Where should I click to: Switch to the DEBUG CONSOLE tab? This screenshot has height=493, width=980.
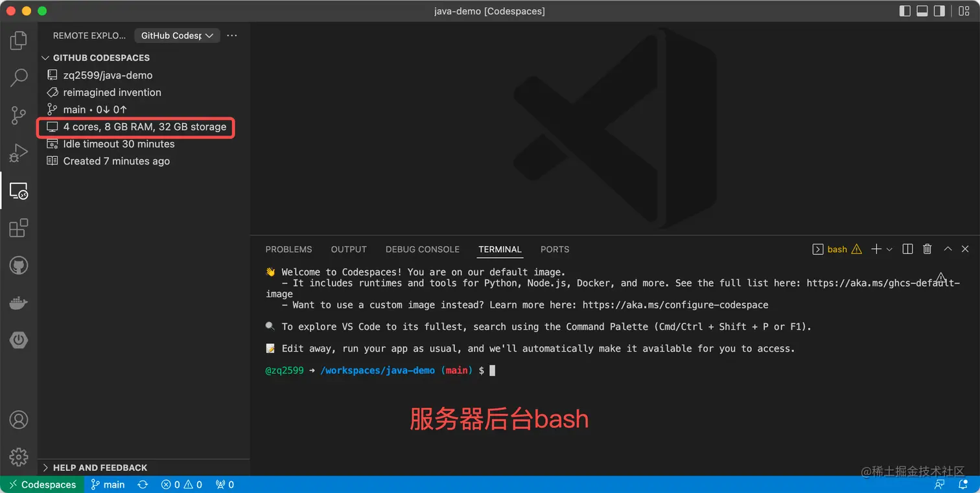[x=423, y=249]
